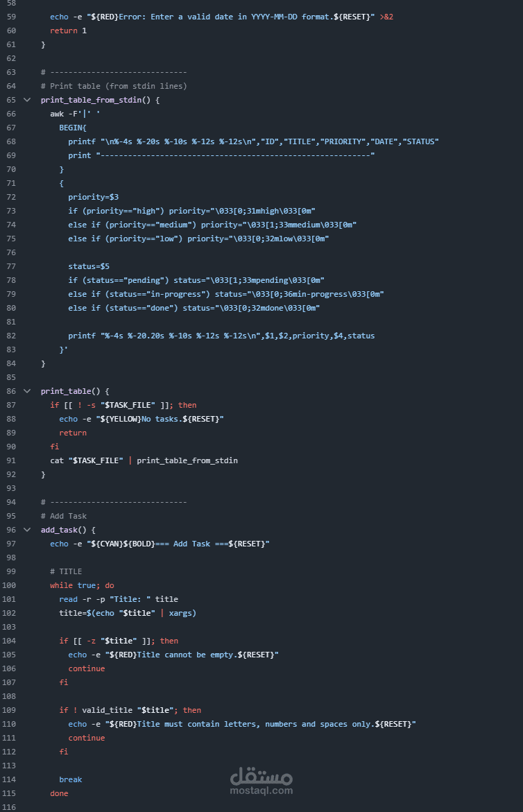Image resolution: width=523 pixels, height=812 pixels.
Task: Click the BEGIN{ keyword in the awk script
Action: pos(72,128)
